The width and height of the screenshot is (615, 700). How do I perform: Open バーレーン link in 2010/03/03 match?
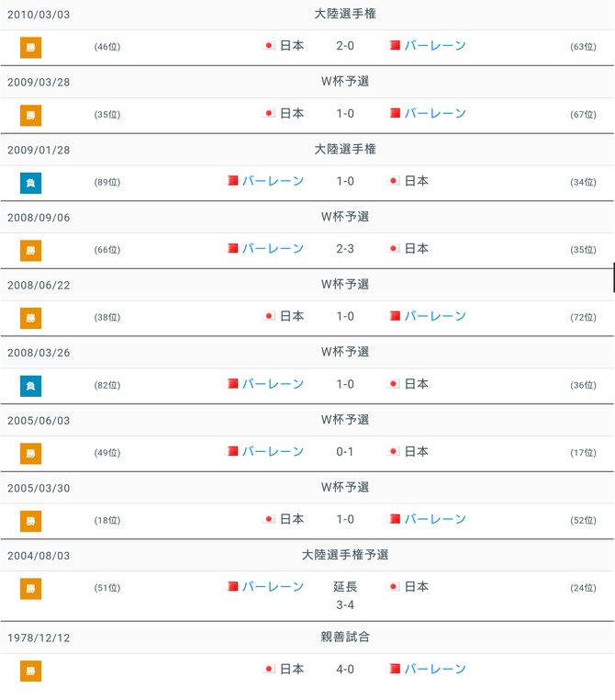435,46
